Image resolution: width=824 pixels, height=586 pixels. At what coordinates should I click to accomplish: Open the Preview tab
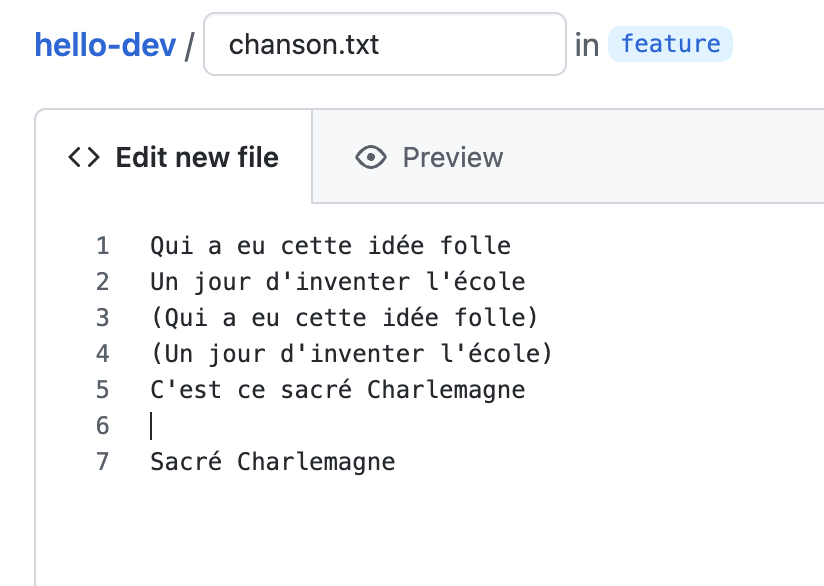coord(452,157)
